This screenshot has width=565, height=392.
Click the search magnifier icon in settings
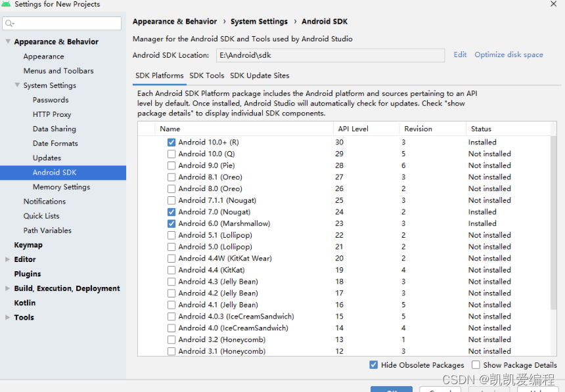point(9,24)
